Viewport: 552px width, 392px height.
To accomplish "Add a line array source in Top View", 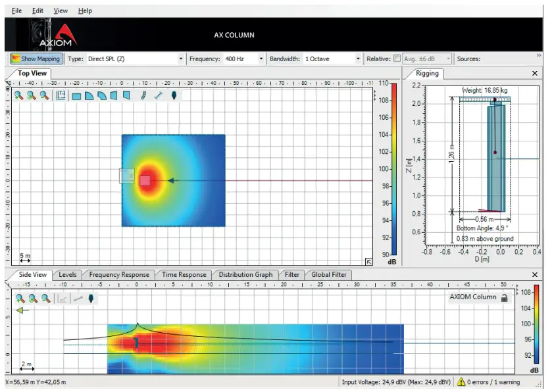I will (143, 95).
